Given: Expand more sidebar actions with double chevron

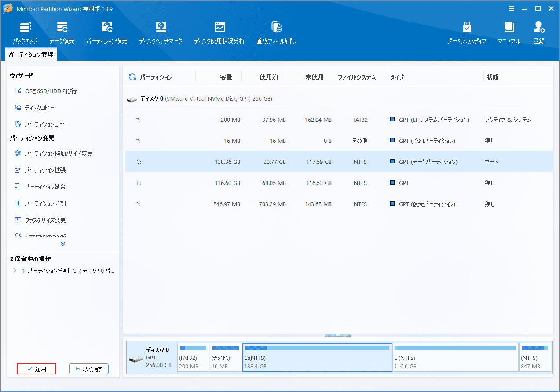Looking at the screenshot, I should point(63,244).
